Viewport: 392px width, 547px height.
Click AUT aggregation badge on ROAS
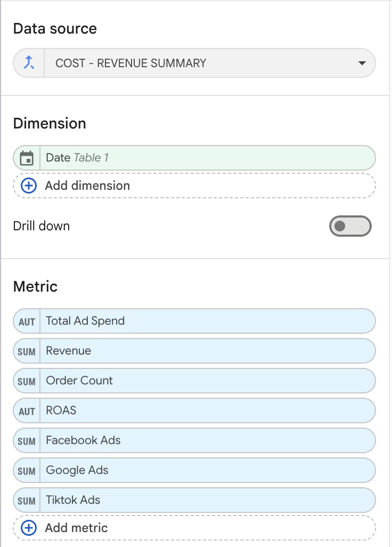point(27,411)
